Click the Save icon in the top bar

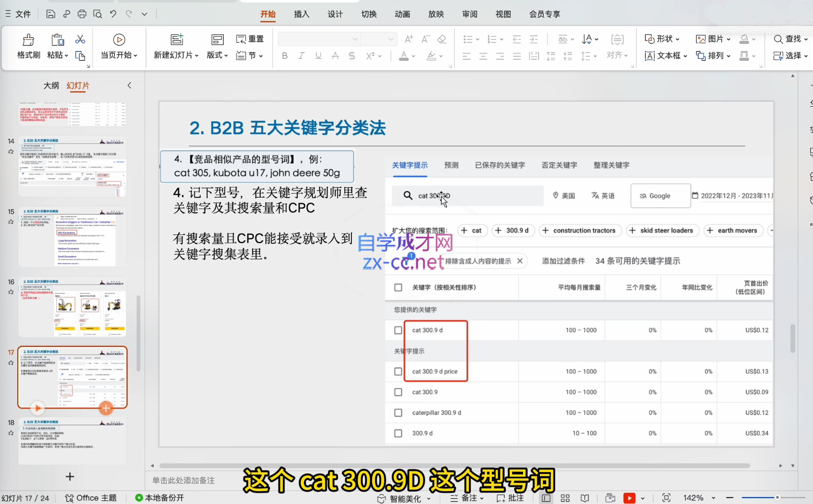tap(50, 14)
